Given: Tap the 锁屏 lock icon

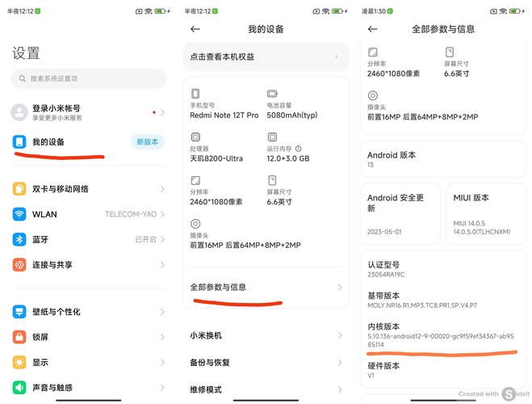Looking at the screenshot, I should pyautogui.click(x=19, y=337).
